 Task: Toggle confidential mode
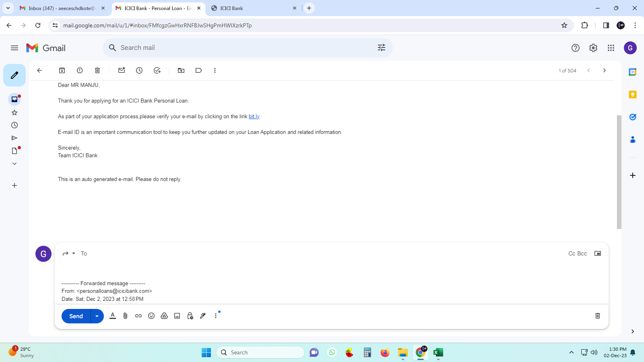[190, 316]
